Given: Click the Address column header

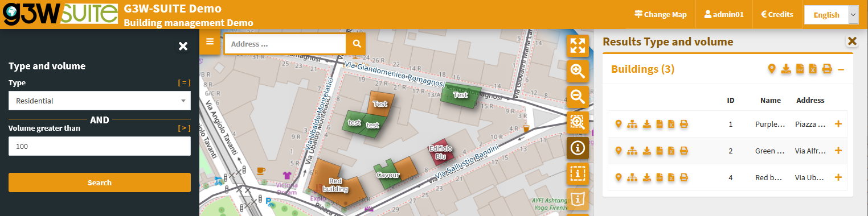Looking at the screenshot, I should (810, 100).
